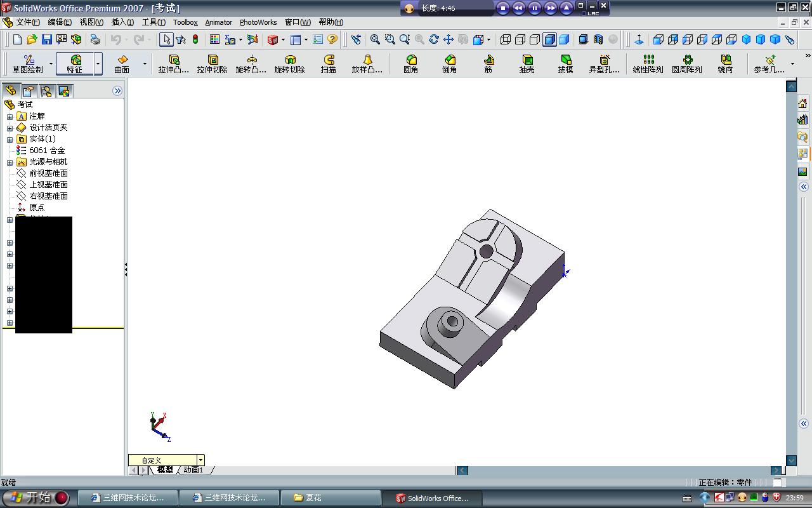This screenshot has height=508, width=812.
Task: Expand the 实体(1) tree node
Action: [x=10, y=139]
